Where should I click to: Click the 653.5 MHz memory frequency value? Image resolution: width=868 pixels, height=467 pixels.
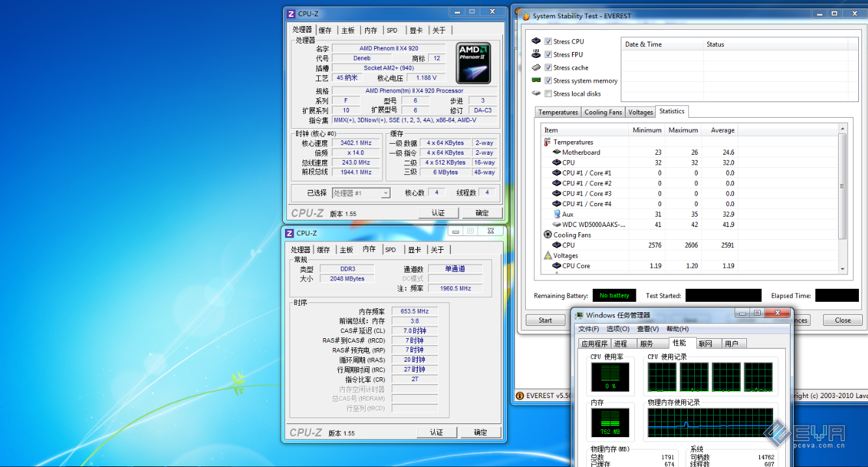point(414,312)
